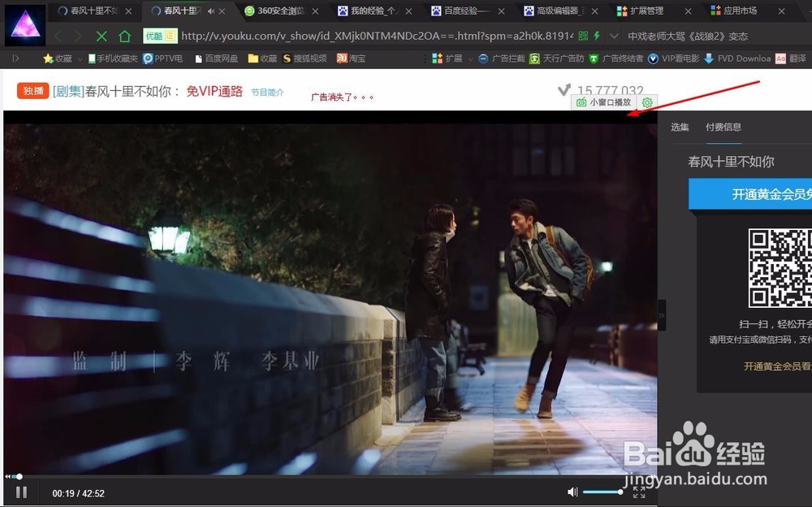812x507 pixels.
Task: Click the 独播 orange badge
Action: (x=33, y=91)
